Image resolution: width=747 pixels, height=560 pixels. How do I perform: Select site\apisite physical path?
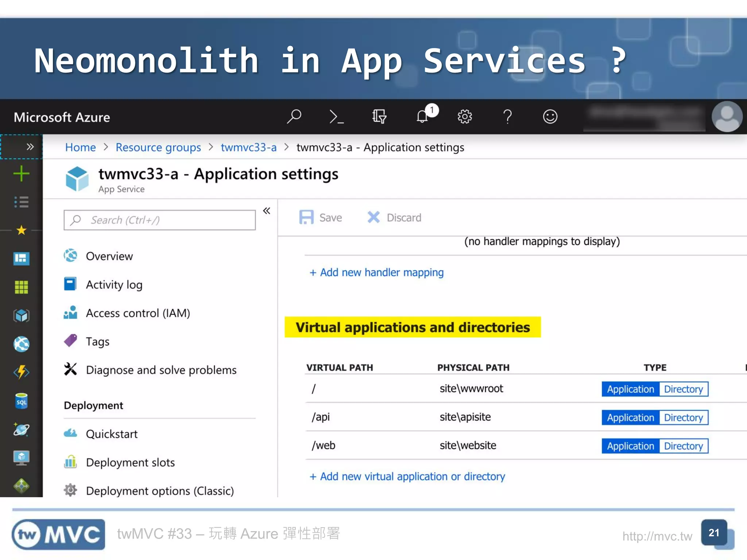coord(465,417)
